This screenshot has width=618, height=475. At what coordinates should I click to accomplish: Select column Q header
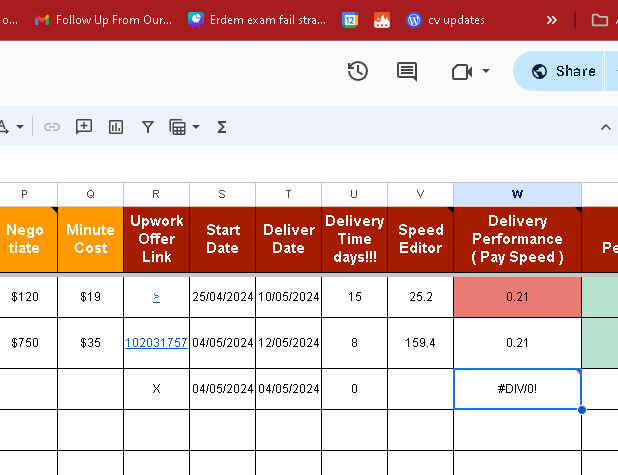point(91,194)
